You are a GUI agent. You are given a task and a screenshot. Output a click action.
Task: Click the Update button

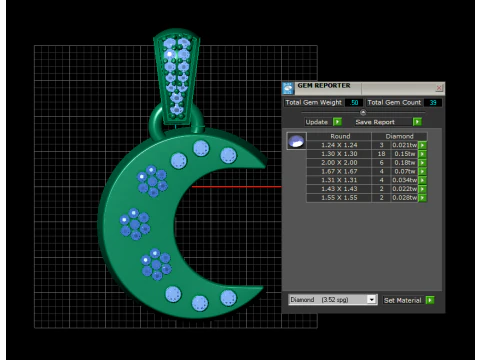[x=324, y=122]
